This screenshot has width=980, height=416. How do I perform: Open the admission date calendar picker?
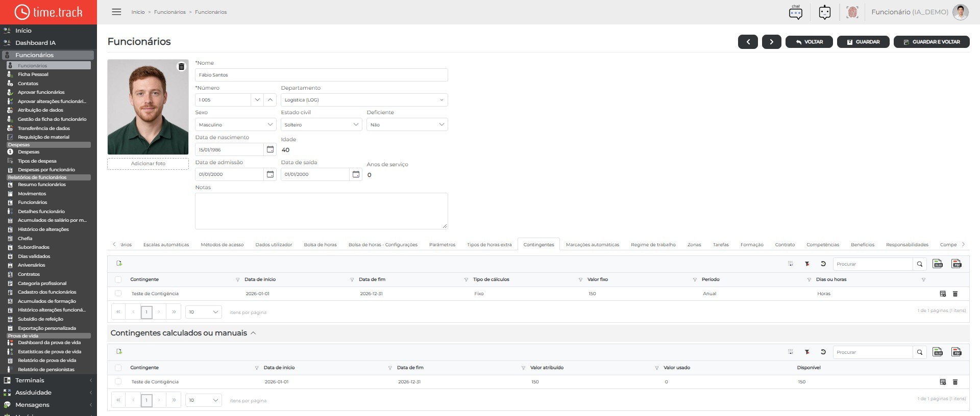click(271, 174)
